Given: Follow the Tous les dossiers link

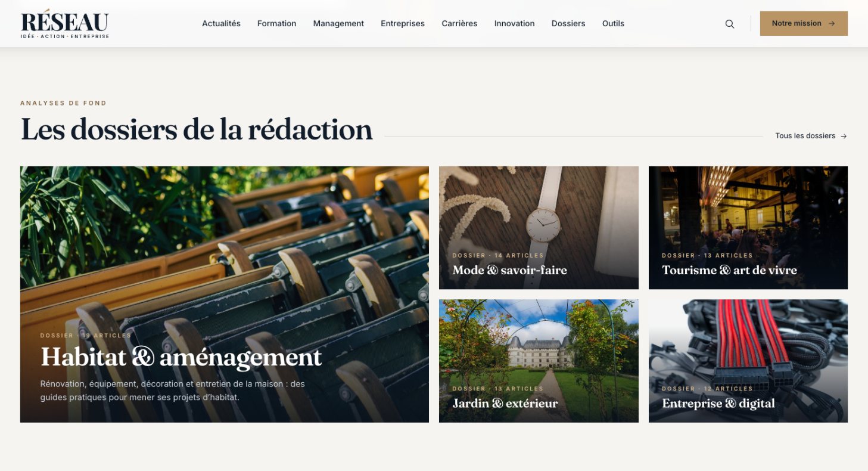Looking at the screenshot, I should (x=811, y=136).
